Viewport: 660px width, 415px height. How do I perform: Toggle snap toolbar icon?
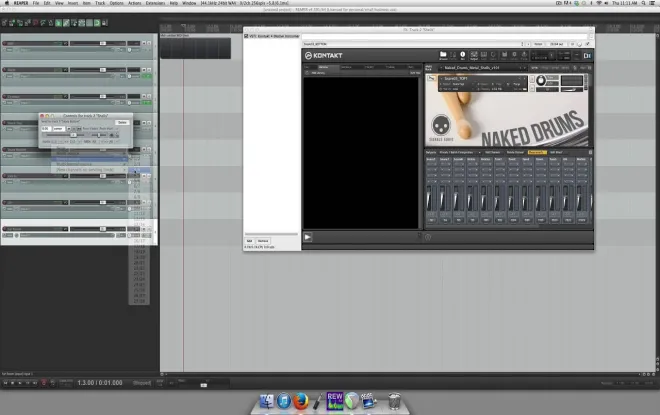(97, 23)
